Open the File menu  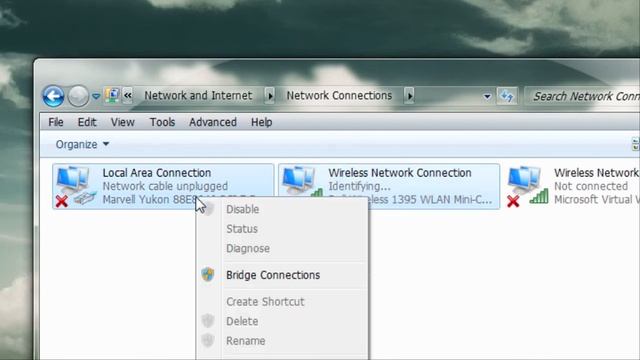pyautogui.click(x=56, y=122)
